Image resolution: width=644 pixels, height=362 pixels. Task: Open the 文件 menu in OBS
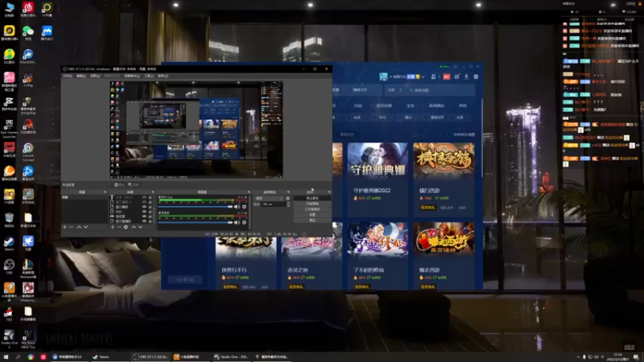tap(68, 76)
